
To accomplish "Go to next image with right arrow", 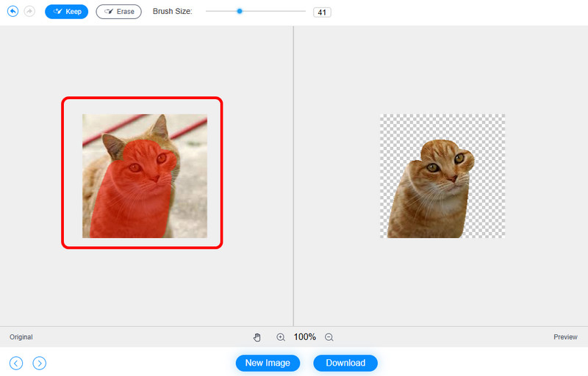I will point(40,363).
